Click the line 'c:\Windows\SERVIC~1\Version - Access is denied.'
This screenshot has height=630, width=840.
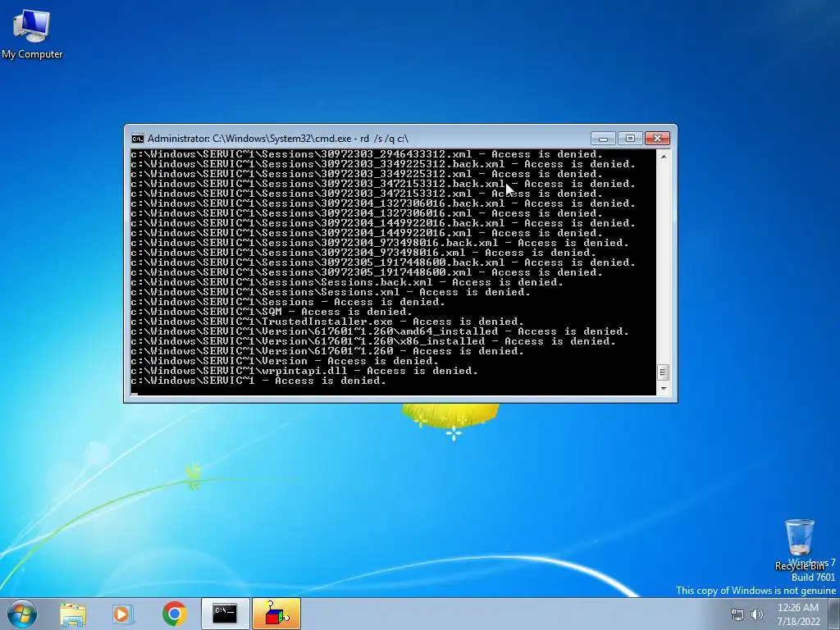(x=285, y=361)
